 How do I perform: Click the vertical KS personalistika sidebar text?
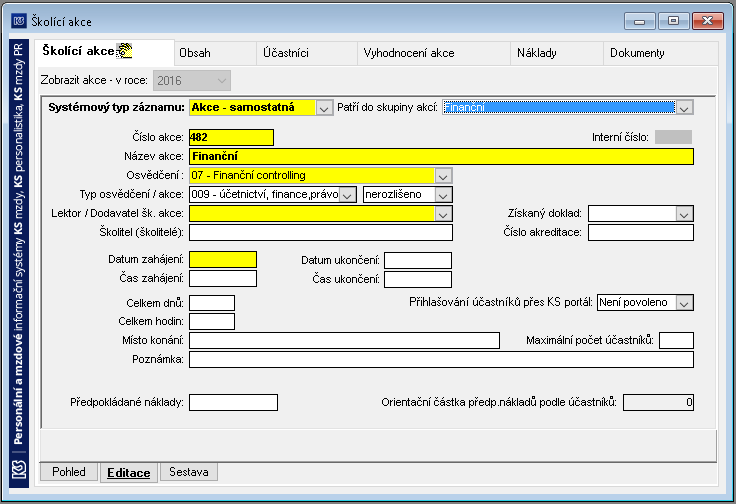point(19,244)
